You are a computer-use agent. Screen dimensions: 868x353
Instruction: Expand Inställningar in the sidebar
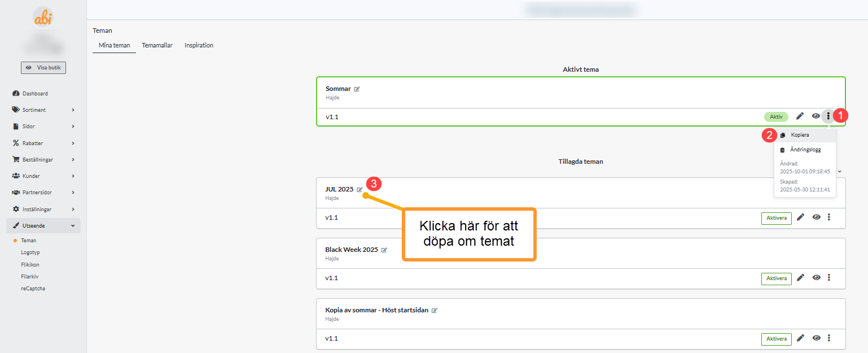pos(43,210)
